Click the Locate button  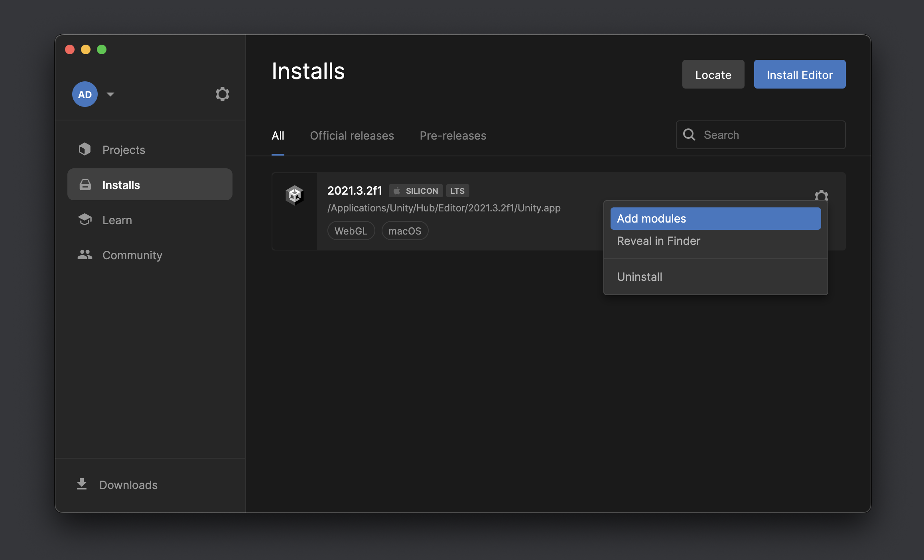713,74
